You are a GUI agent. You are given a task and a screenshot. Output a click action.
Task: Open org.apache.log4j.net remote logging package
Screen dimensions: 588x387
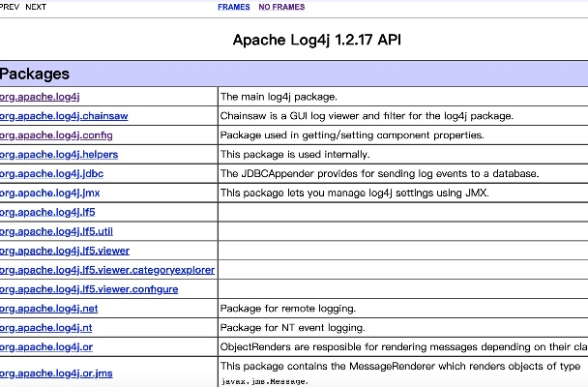pyautogui.click(x=50, y=309)
